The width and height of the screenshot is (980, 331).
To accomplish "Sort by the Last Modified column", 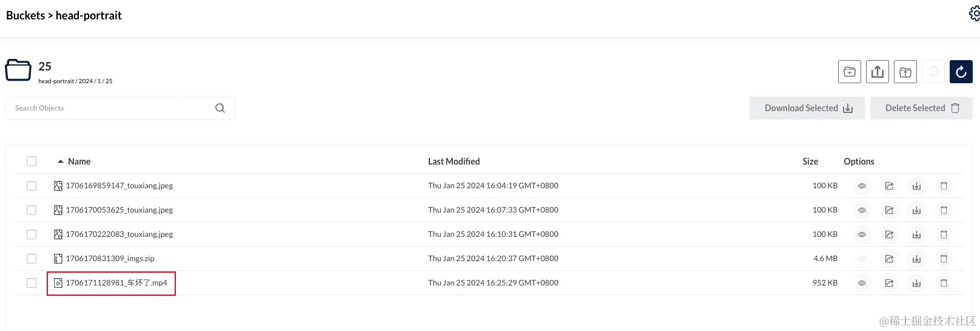I will (454, 162).
